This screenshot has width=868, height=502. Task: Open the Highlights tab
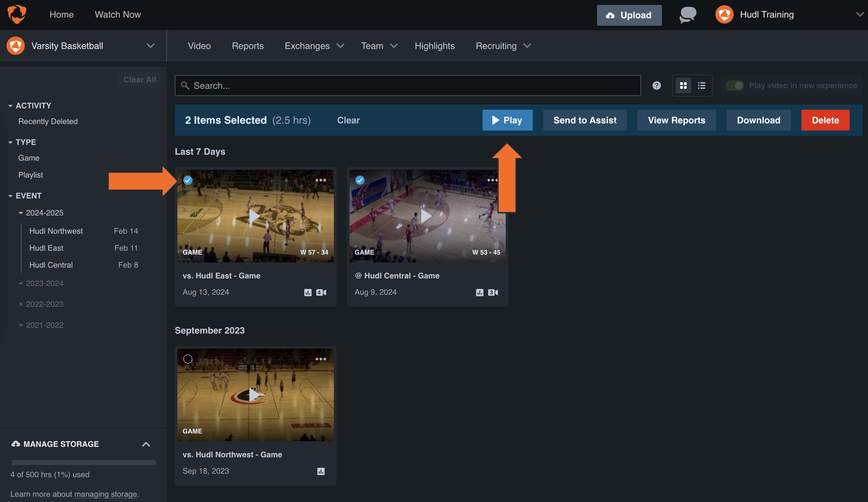[434, 45]
